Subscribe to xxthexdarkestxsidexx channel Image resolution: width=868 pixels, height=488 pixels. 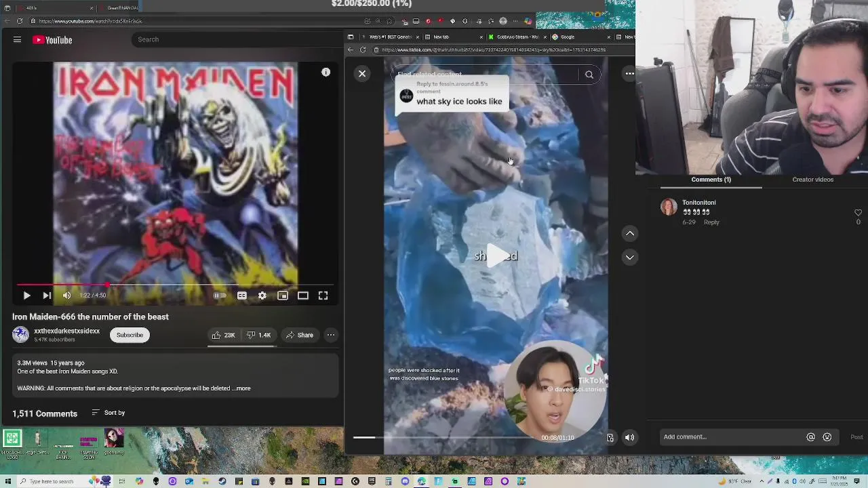point(130,335)
